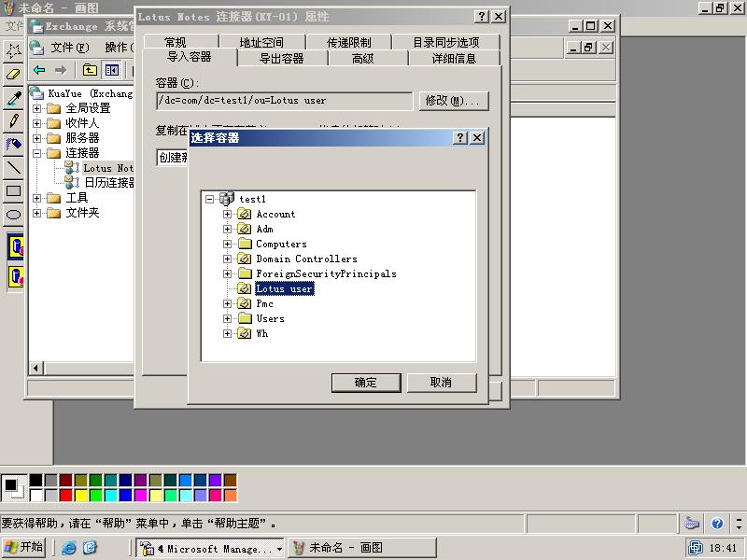Click the calendar connector icon in tree
Screen dimensions: 747x560
click(x=72, y=182)
